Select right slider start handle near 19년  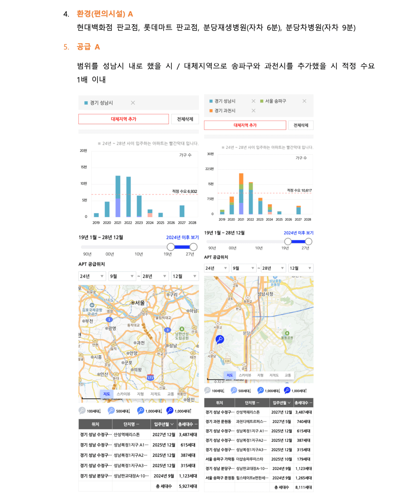[x=288, y=242]
